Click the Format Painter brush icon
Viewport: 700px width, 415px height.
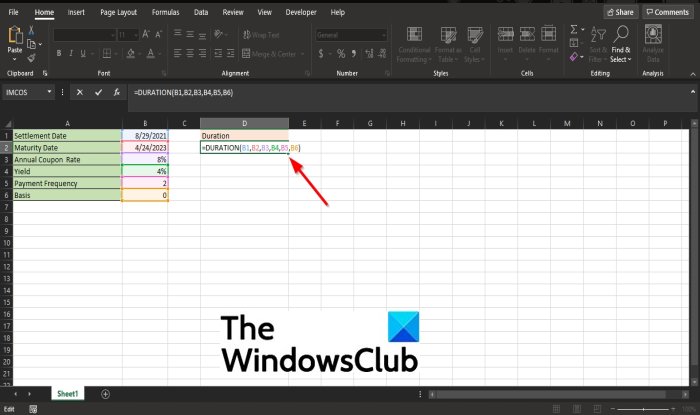[x=33, y=58]
